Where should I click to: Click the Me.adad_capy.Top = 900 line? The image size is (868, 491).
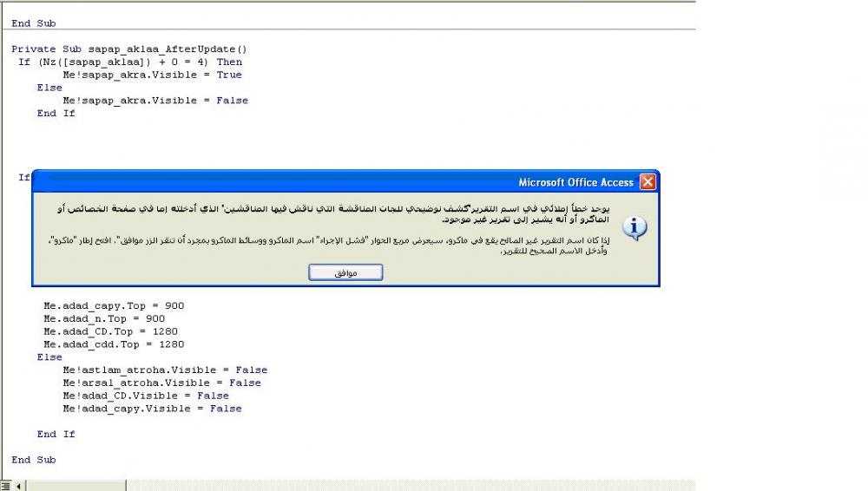tap(114, 305)
